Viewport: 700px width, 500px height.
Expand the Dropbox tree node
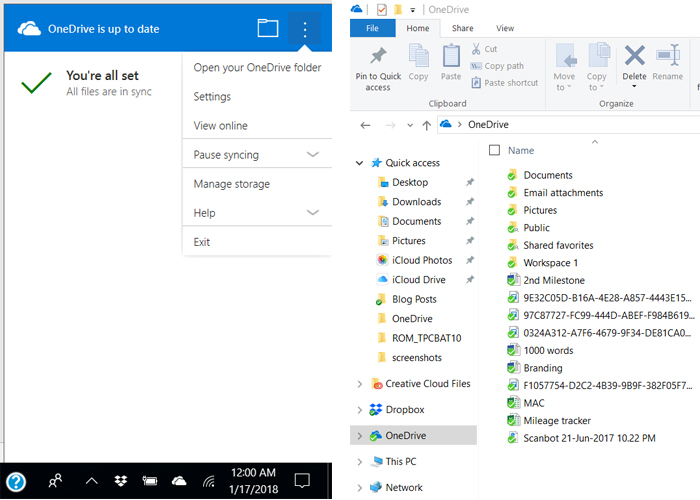[x=359, y=410]
